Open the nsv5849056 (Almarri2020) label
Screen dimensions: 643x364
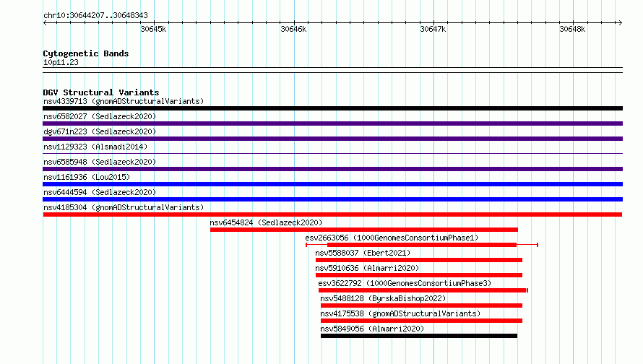(x=372, y=329)
